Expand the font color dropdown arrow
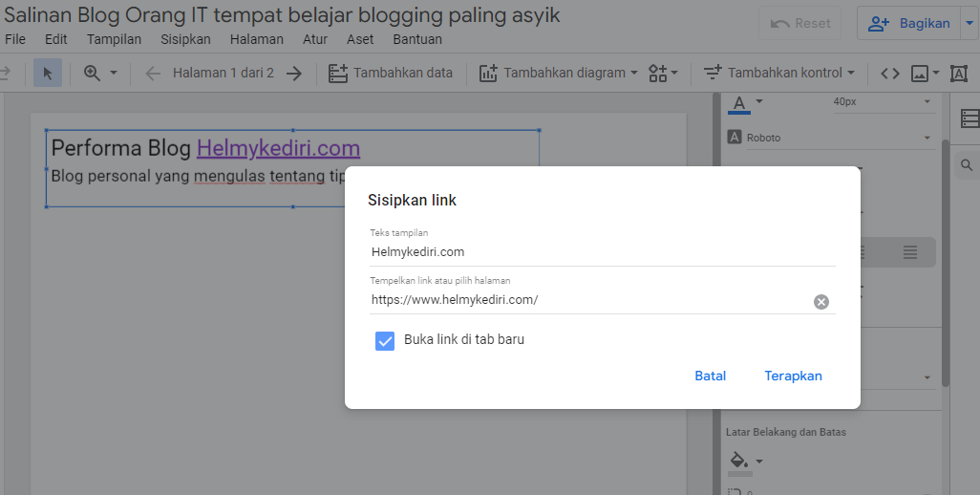 click(x=759, y=101)
